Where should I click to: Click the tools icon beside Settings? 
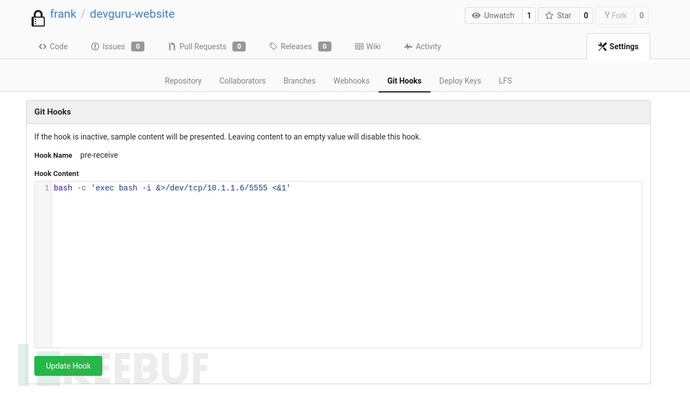point(602,47)
